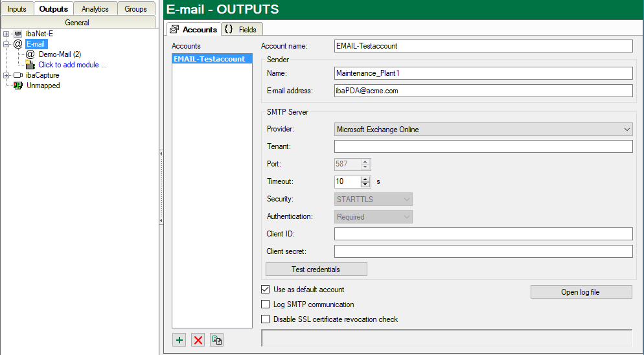Click the red X delete account icon
Viewport: 644px width, 355px height.
tap(198, 340)
